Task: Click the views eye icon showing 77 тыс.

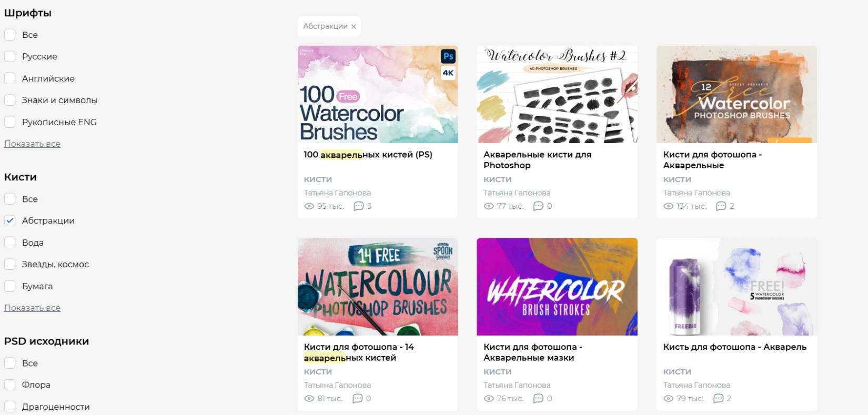Action: tap(489, 206)
